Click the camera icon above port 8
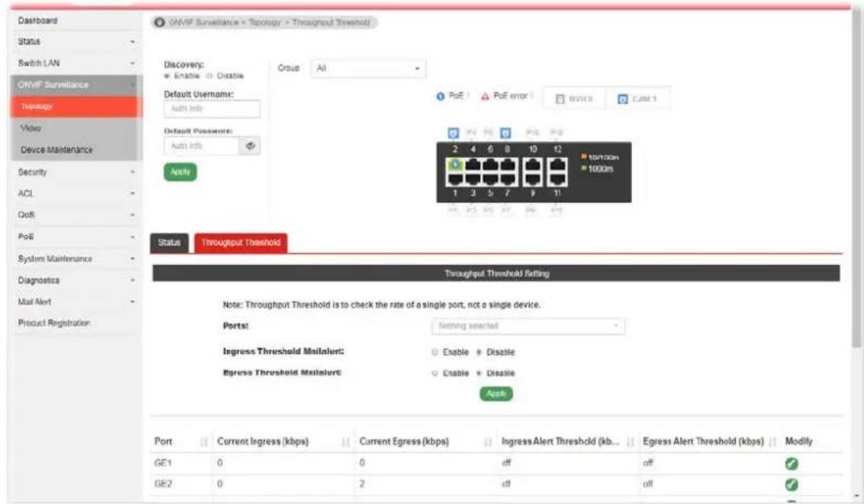Image resolution: width=864 pixels, height=504 pixels. tap(506, 133)
